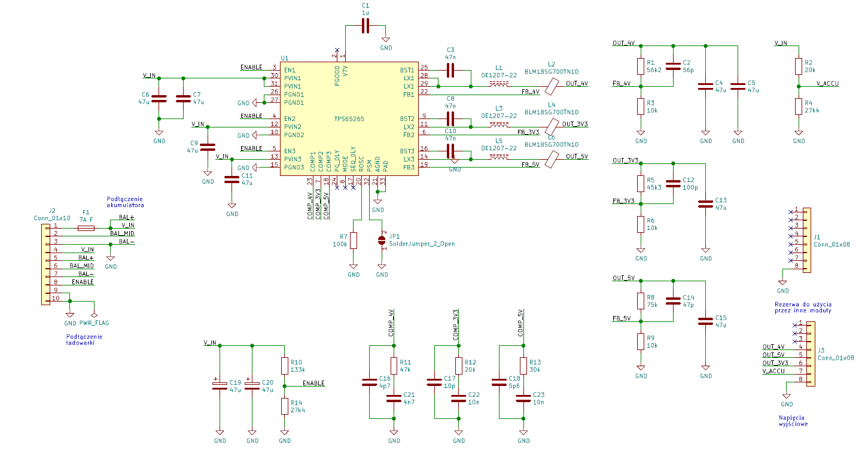The image size is (868, 453).
Task: Select the C7 input capacitor symbol
Action: 183,99
